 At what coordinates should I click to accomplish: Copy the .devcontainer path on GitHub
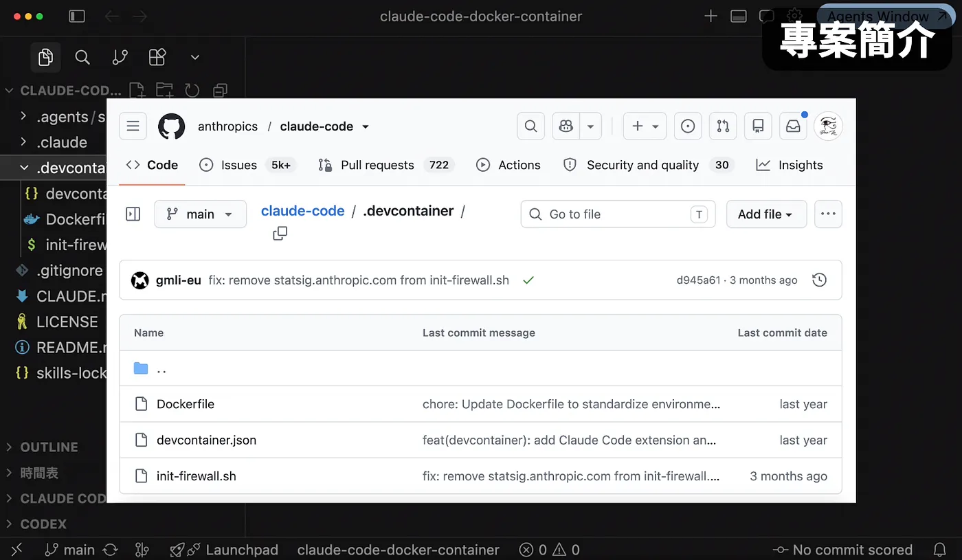pos(280,234)
